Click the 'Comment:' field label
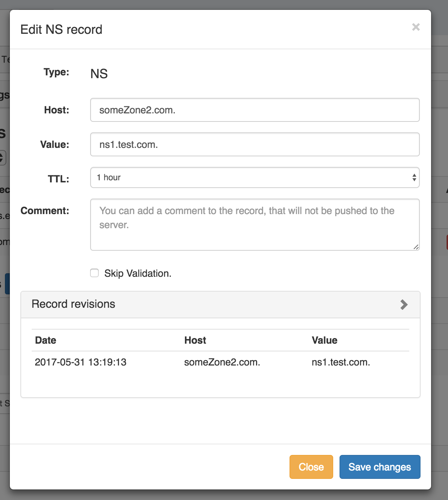The image size is (448, 500). (45, 211)
